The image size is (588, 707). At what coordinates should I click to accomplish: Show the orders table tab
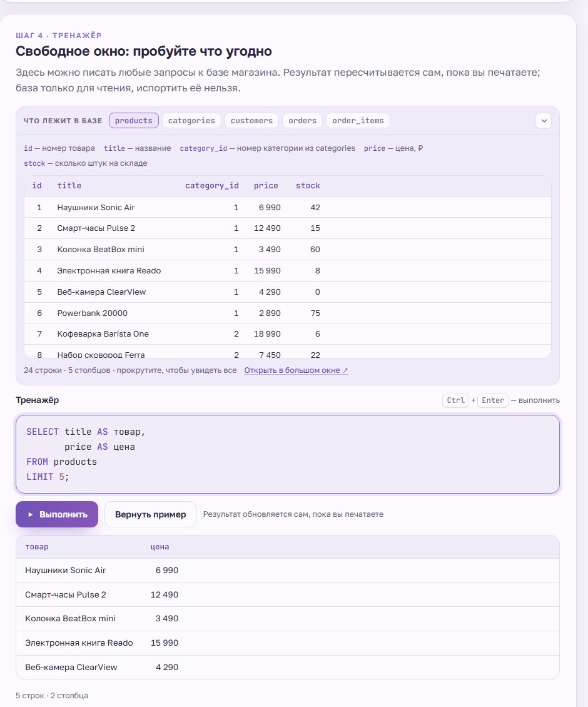[303, 120]
